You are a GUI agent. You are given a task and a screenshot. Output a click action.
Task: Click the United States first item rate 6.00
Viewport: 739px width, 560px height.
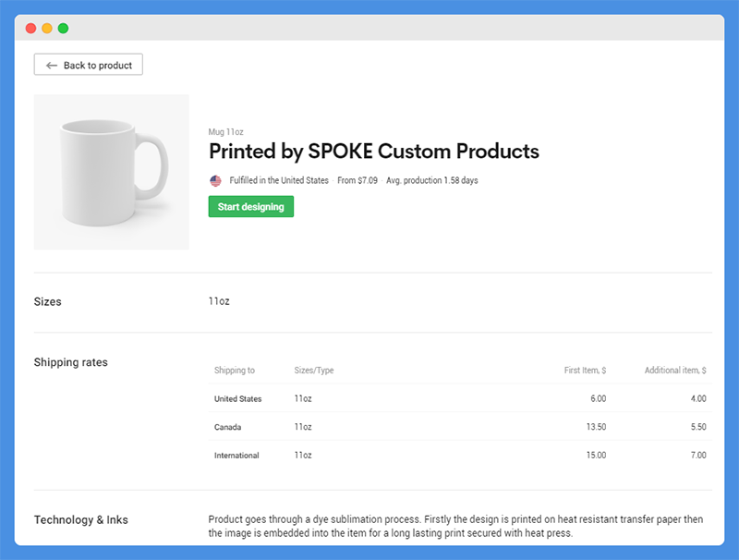click(598, 399)
